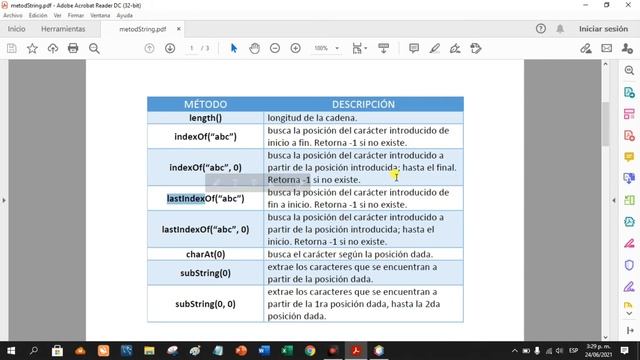Image resolution: width=640 pixels, height=360 pixels.
Task: Share with others person icon
Action: [627, 49]
